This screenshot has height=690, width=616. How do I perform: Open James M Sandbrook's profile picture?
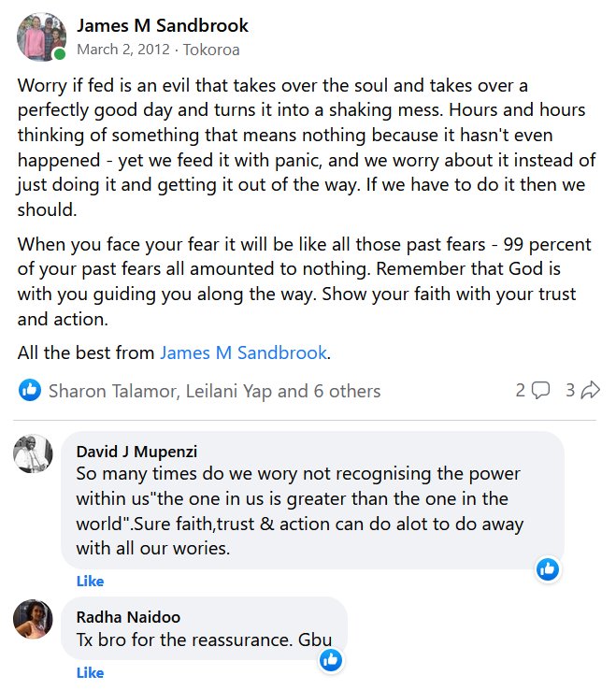(41, 36)
